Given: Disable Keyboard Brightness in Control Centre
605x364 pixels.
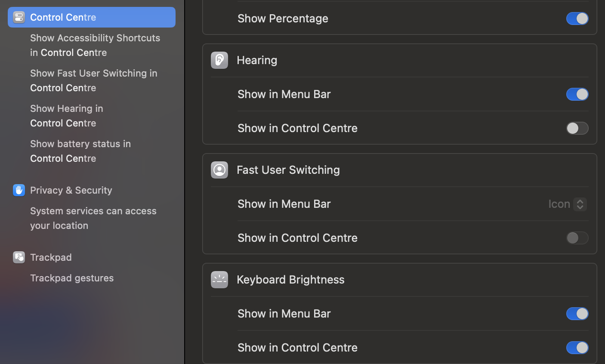Looking at the screenshot, I should (x=577, y=348).
